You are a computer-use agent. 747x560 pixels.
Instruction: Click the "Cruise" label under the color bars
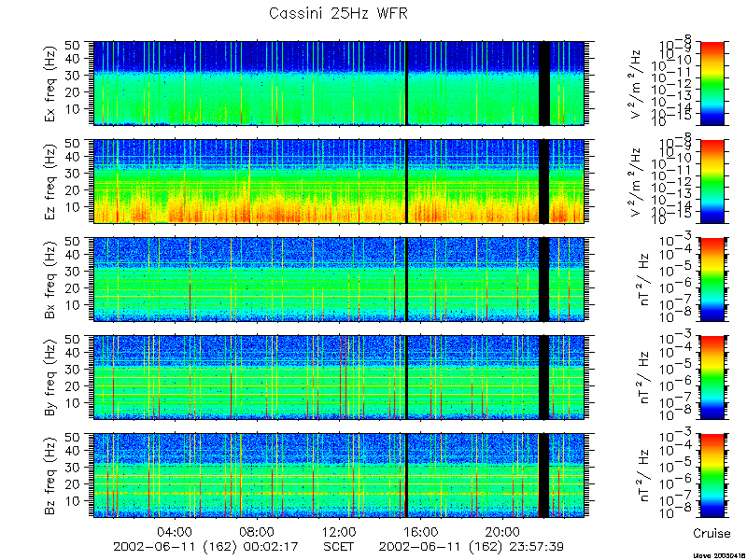point(712,533)
